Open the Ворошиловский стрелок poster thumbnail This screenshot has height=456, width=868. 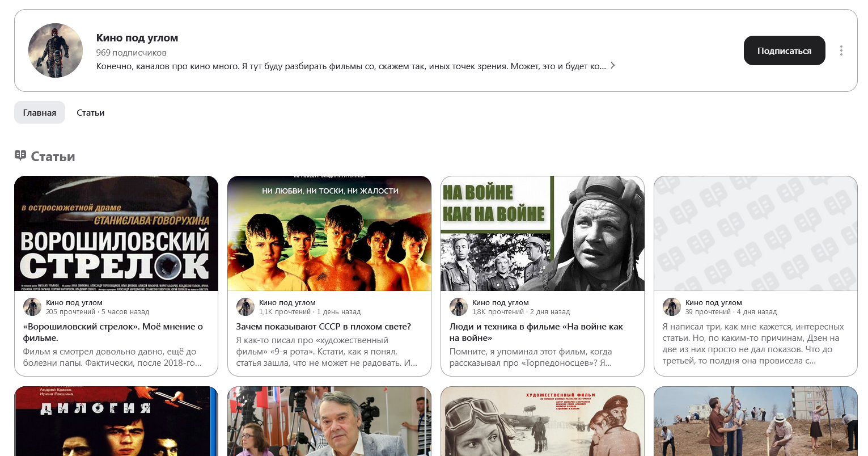116,233
